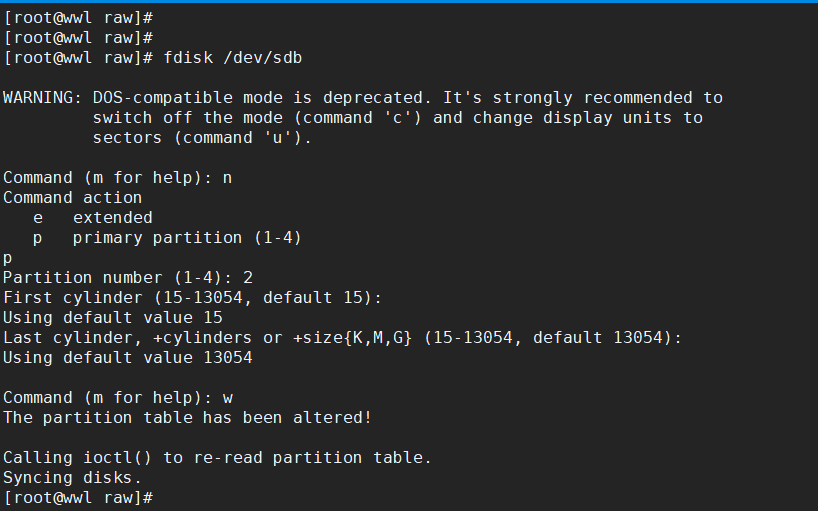This screenshot has width=818, height=511.
Task: Click the "Command (m for help): w" line
Action: point(117,398)
